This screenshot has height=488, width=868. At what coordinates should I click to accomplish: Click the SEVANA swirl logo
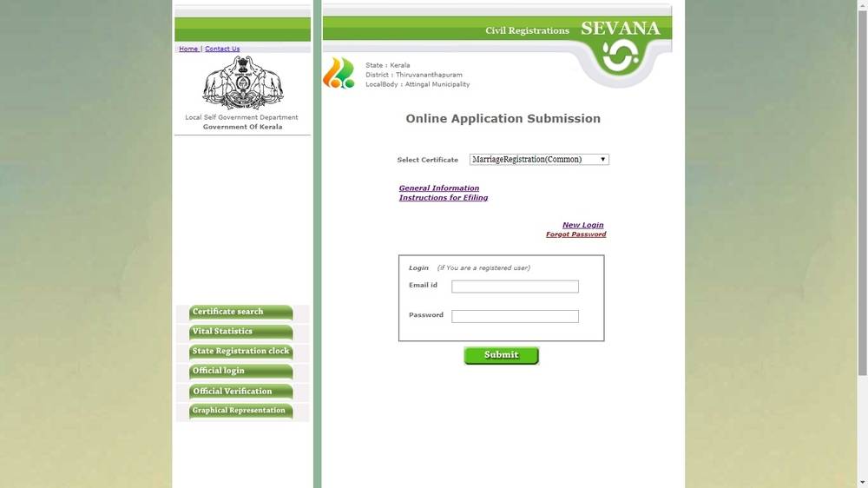pos(620,56)
